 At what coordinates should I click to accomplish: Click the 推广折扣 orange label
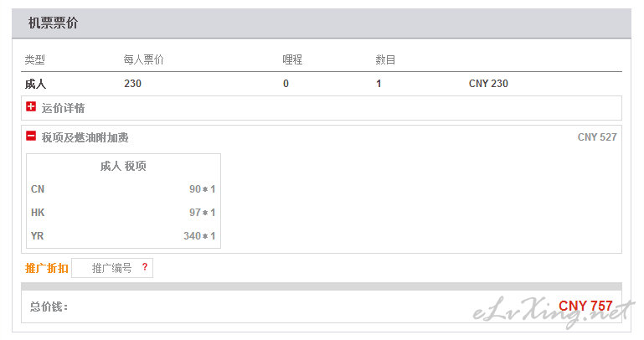(x=46, y=269)
